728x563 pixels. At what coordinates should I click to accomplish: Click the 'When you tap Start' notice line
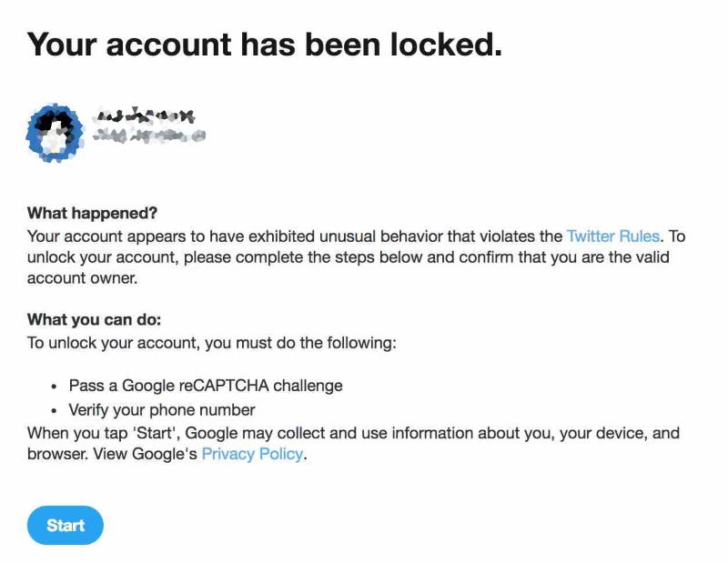pyautogui.click(x=353, y=433)
